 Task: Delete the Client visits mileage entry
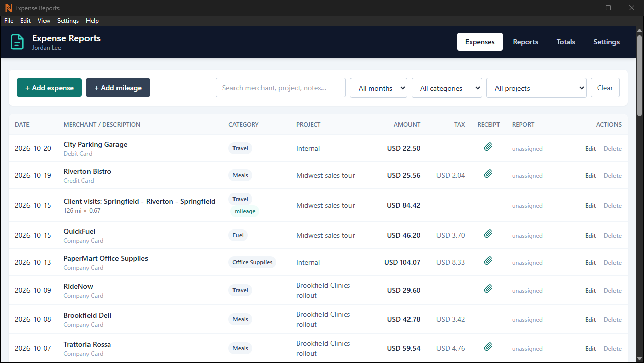612,206
